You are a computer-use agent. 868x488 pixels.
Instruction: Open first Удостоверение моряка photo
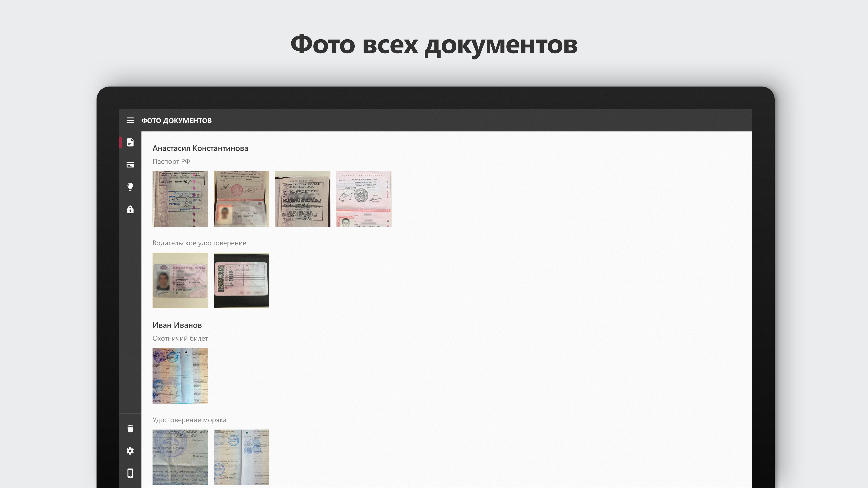pos(180,457)
